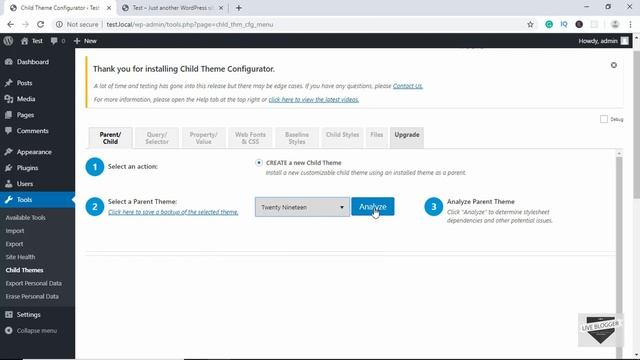Bookmark this page with star icon

(530, 24)
